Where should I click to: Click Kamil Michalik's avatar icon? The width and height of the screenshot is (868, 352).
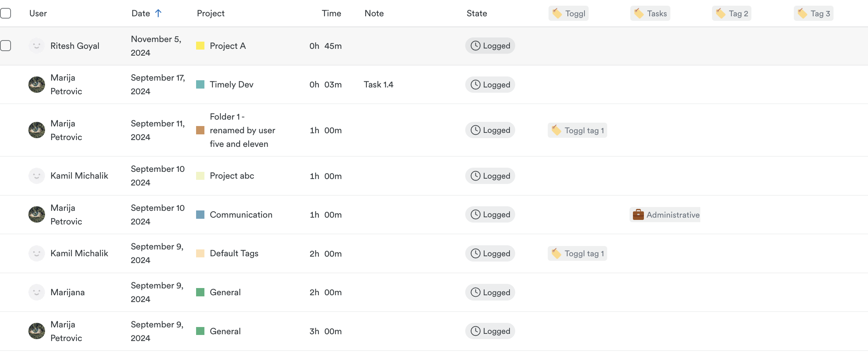tap(36, 176)
